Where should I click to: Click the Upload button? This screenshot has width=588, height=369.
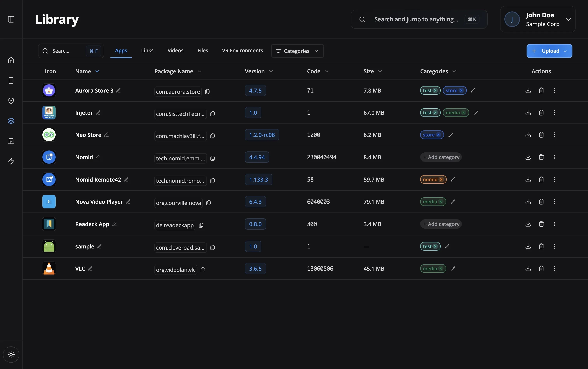[x=549, y=51]
